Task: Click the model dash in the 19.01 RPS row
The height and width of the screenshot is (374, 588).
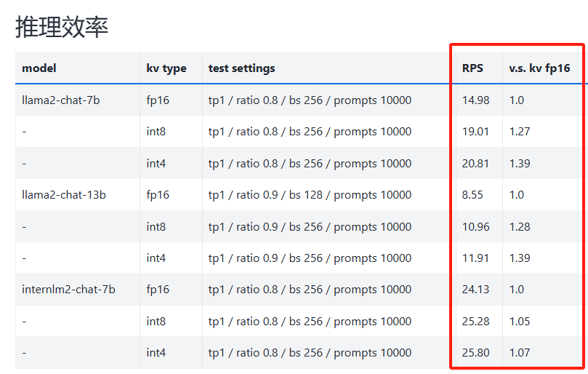Action: click(24, 132)
